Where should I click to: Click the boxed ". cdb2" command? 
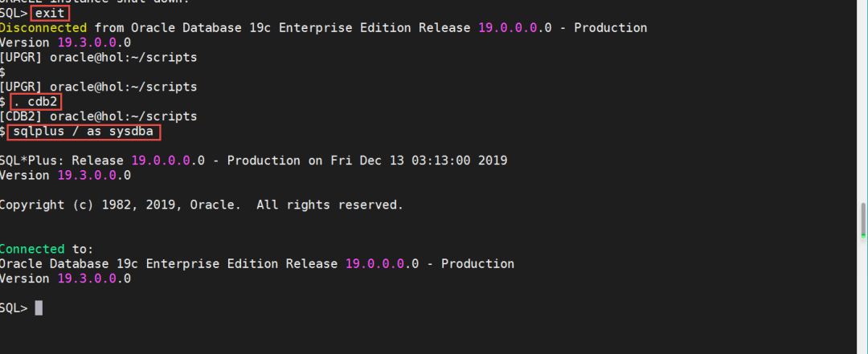tap(36, 102)
